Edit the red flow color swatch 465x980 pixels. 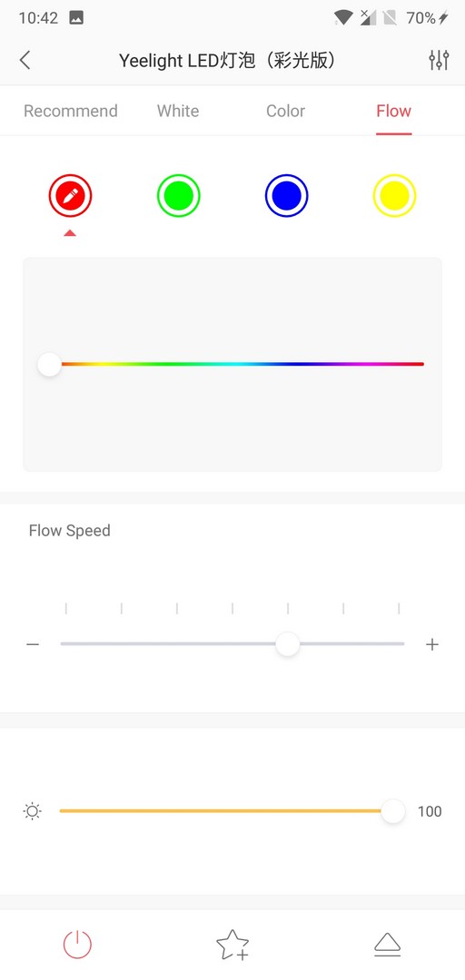point(70,196)
